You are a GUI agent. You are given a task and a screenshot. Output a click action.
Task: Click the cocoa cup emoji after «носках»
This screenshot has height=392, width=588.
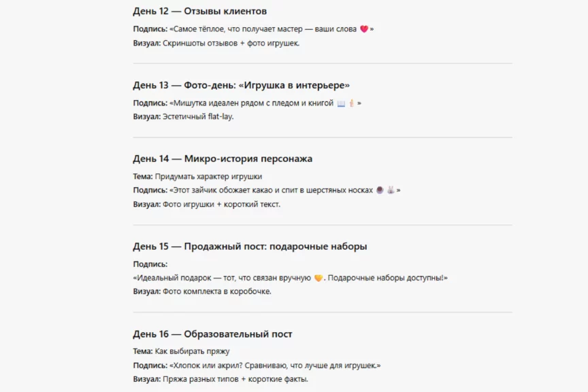(380, 191)
